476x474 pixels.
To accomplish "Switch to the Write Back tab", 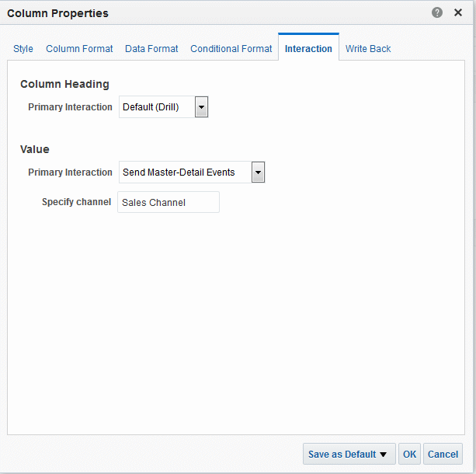I will click(368, 49).
